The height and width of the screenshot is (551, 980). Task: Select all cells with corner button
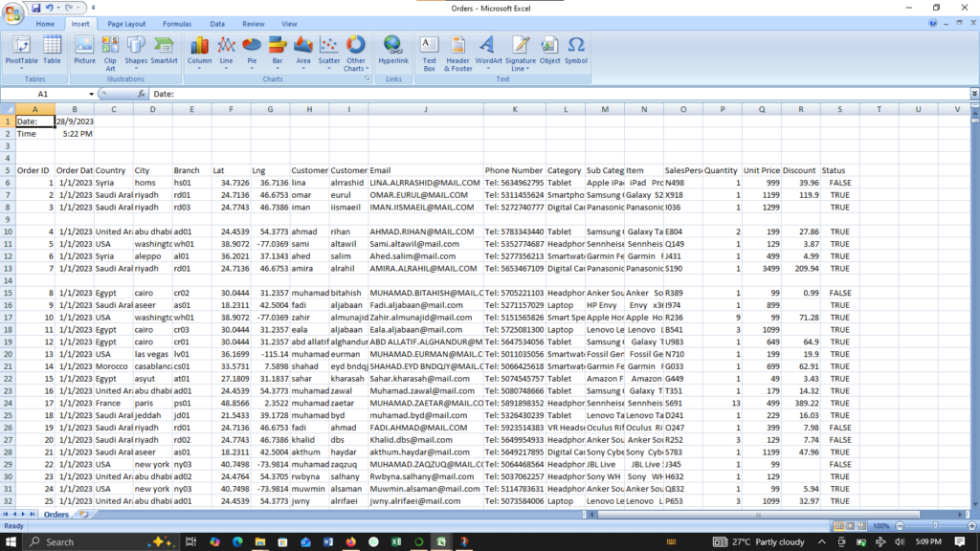click(x=8, y=109)
